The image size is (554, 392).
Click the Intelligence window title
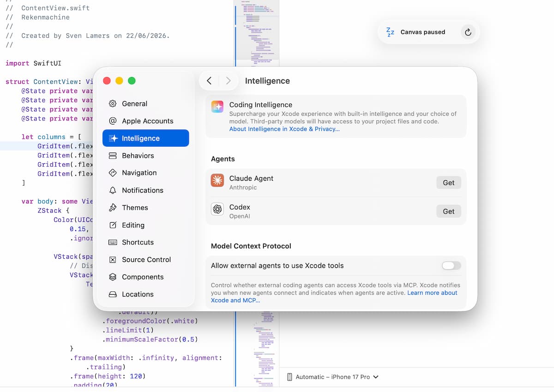coord(267,81)
